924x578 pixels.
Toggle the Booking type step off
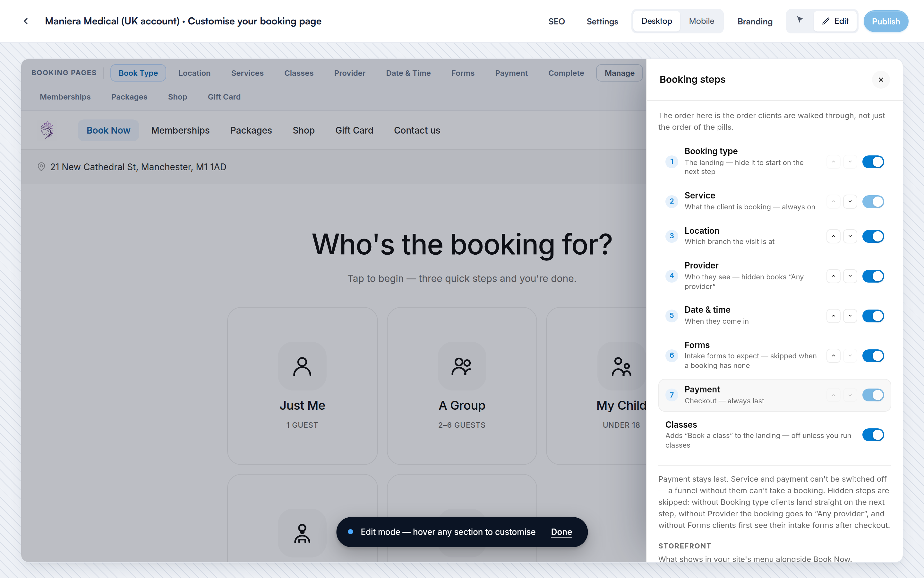873,162
